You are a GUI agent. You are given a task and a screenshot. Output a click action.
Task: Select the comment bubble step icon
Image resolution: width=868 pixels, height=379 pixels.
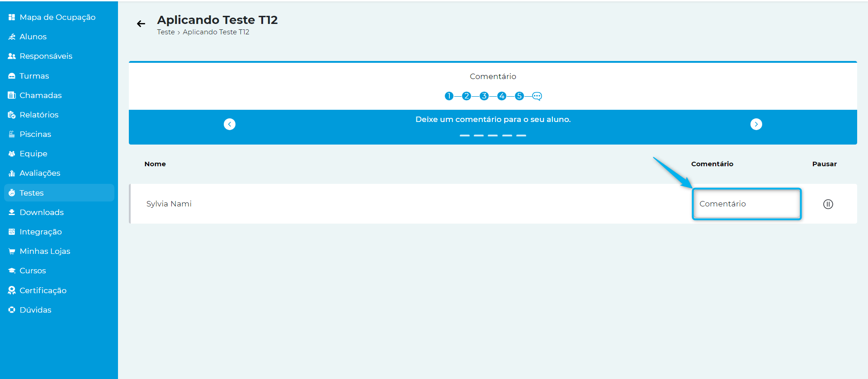[x=537, y=96]
